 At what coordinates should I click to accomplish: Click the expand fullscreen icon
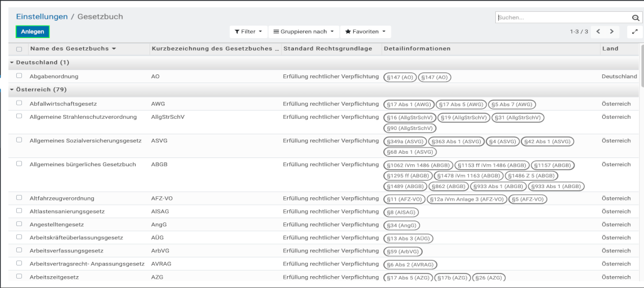(635, 31)
